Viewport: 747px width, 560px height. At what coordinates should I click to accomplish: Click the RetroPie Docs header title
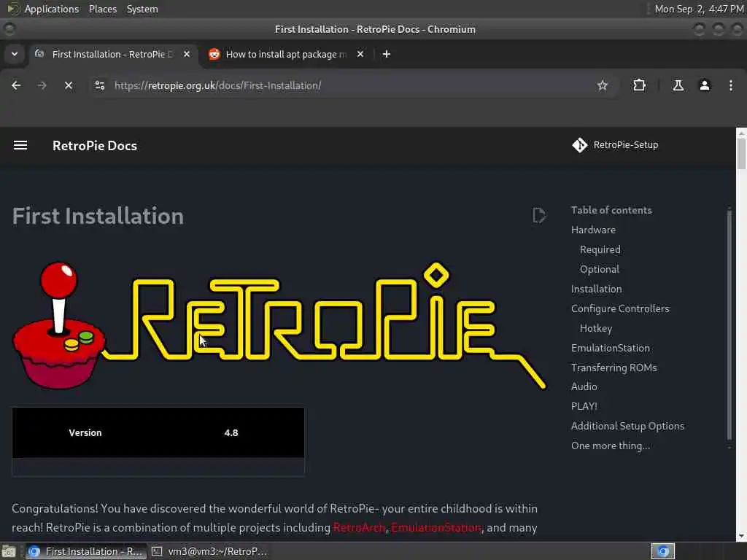(95, 146)
